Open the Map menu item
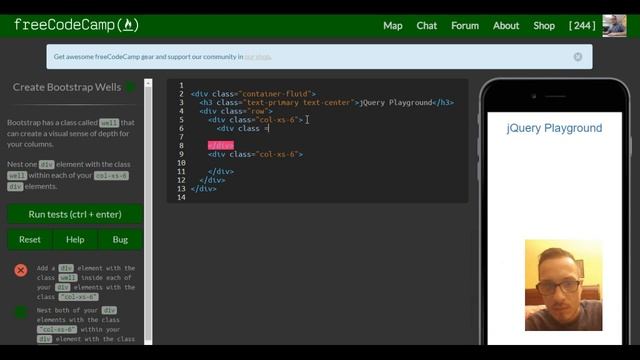 click(393, 26)
